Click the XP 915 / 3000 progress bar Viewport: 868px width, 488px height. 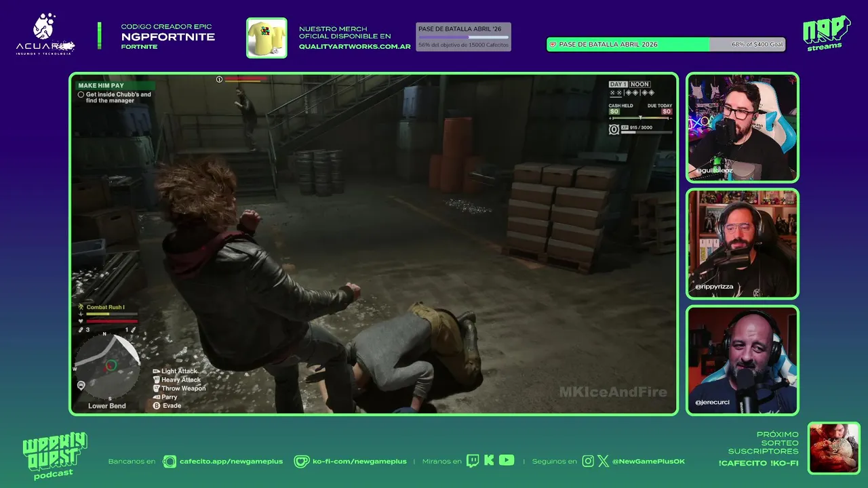pos(647,132)
